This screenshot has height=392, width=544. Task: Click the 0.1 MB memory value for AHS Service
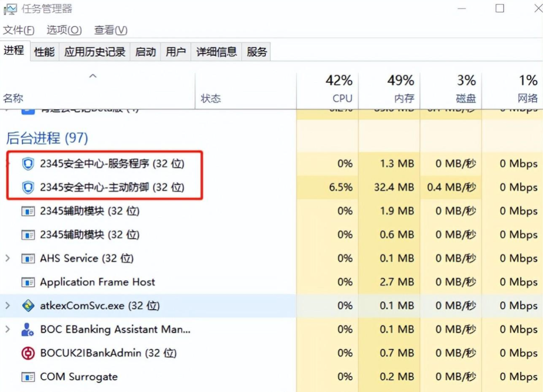click(397, 259)
